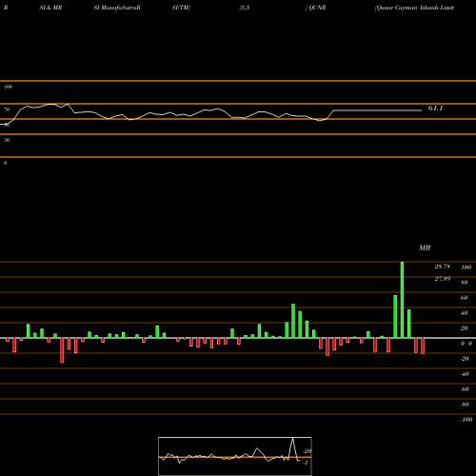Click the QUNR ticker symbol in header
The image size is (476, 476).
click(317, 8)
